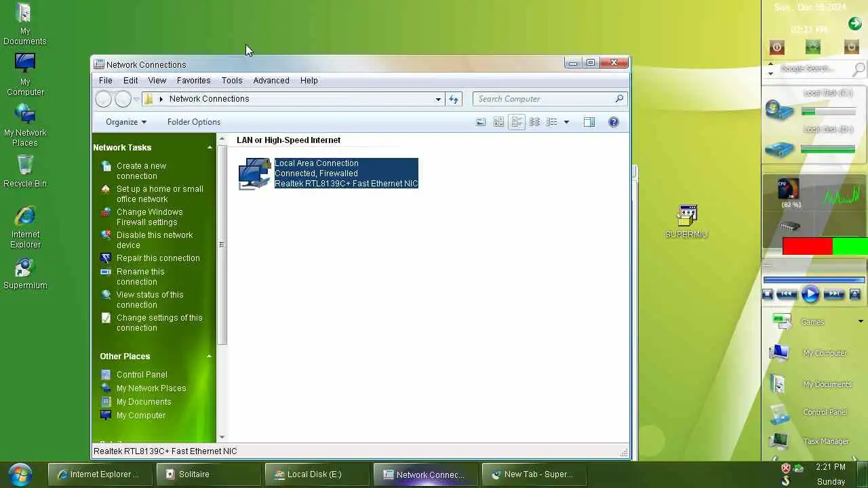Screen dimensions: 868x488
Task: Open the Advanced menu
Action: point(271,80)
